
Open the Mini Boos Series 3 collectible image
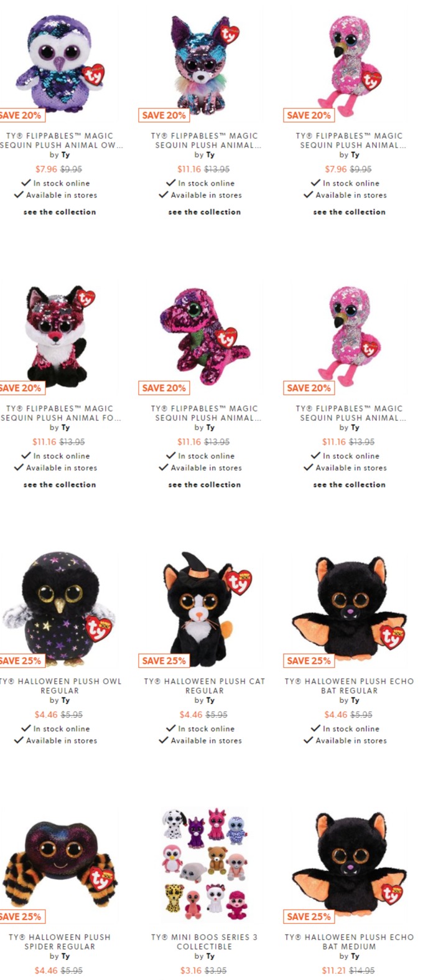pos(204,867)
